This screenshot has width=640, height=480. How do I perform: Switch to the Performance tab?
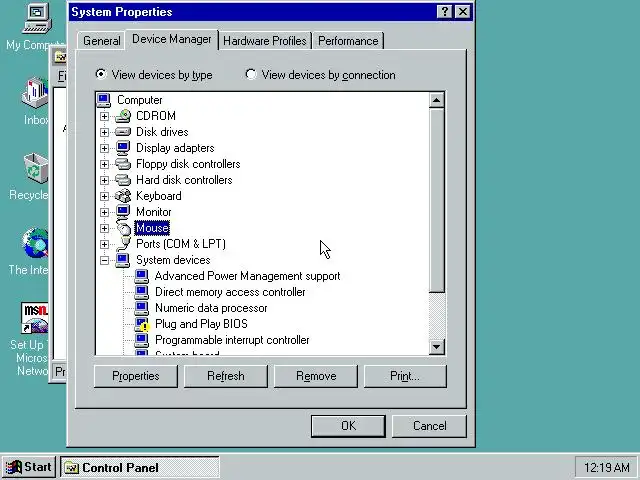tap(348, 41)
